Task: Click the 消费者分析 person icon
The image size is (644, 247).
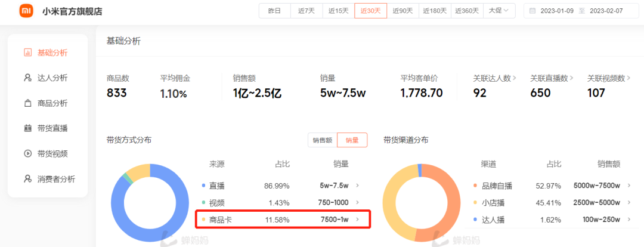Action: 28,179
